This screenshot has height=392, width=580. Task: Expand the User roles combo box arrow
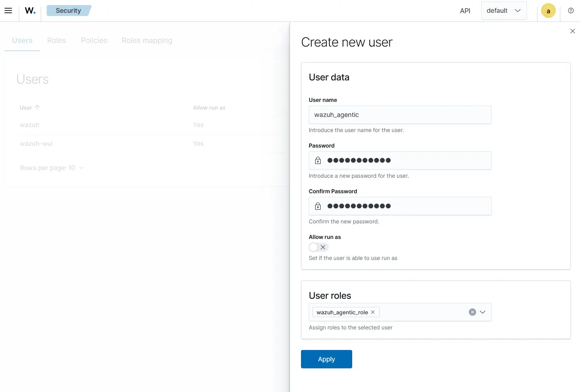(x=483, y=312)
